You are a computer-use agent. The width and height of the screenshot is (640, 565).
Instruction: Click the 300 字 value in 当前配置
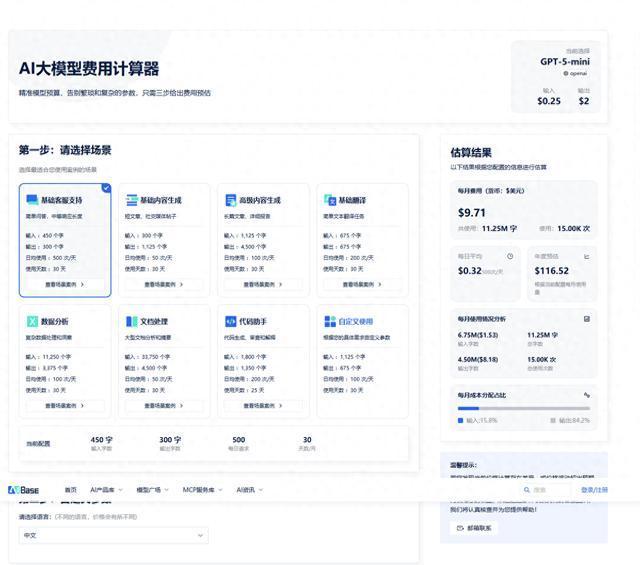tap(170, 440)
